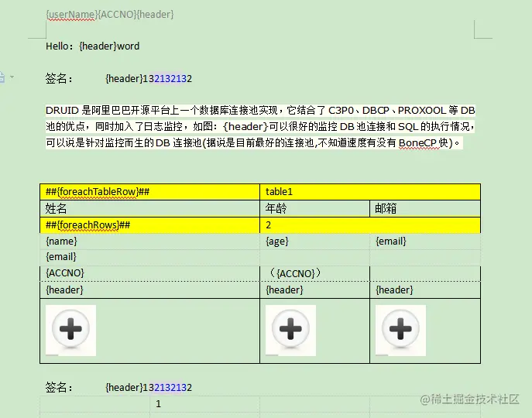Click the （{ACCNO}） cell in middle column
The width and height of the screenshot is (532, 418).
tap(314, 273)
